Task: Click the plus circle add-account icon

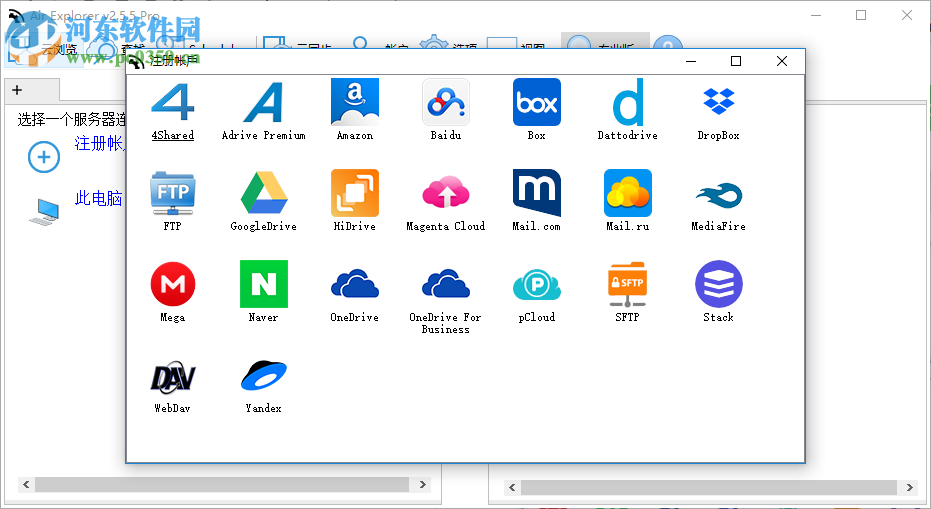Action: (44, 157)
